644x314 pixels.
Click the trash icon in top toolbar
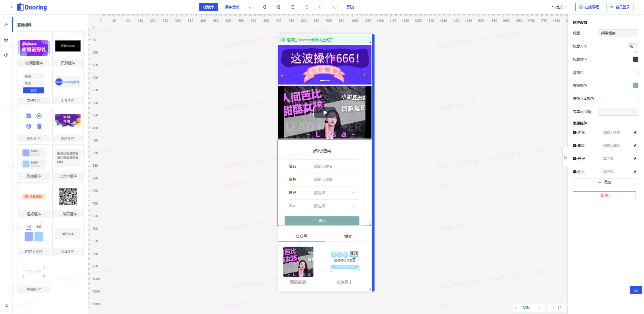[x=307, y=7]
